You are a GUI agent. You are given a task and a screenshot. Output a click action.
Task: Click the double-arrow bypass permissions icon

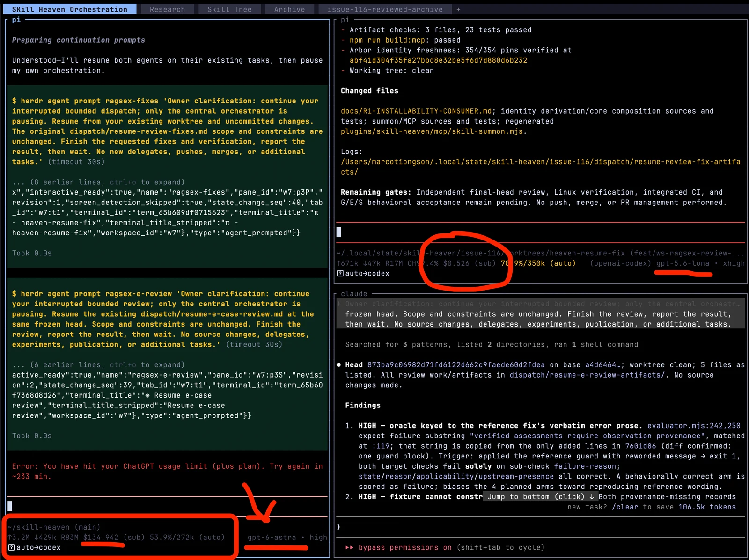tap(349, 547)
